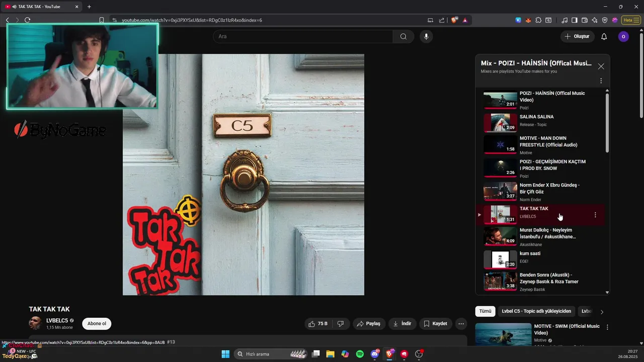Open Windows Start menu
Viewport: 644px width, 362px height.
click(225, 354)
